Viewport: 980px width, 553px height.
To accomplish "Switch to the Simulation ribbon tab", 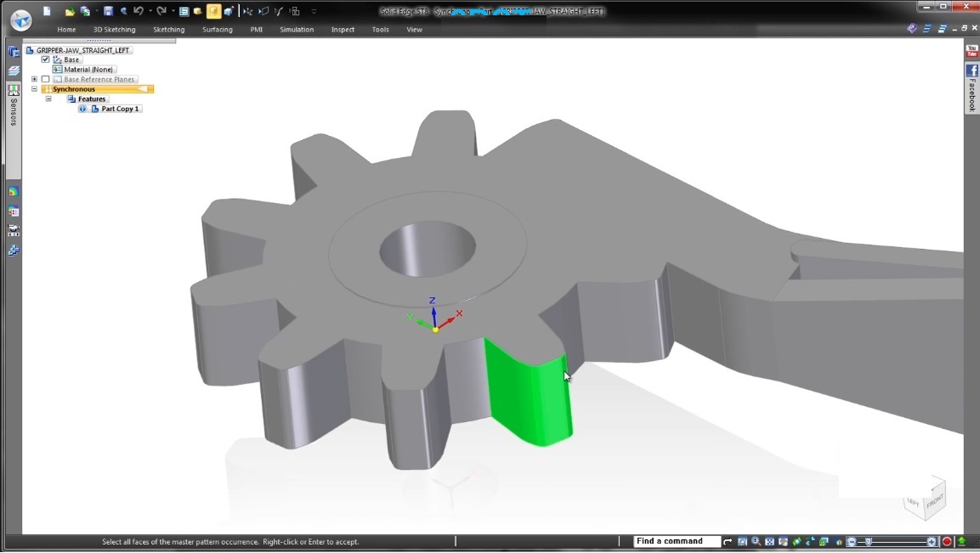I will pos(297,30).
